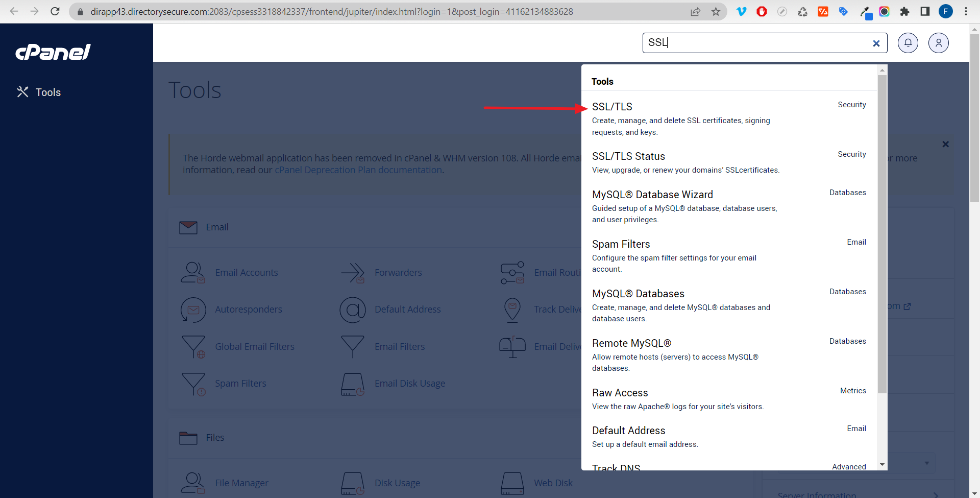Viewport: 980px width, 498px height.
Task: Open Email Accounts icon
Action: 193,273
